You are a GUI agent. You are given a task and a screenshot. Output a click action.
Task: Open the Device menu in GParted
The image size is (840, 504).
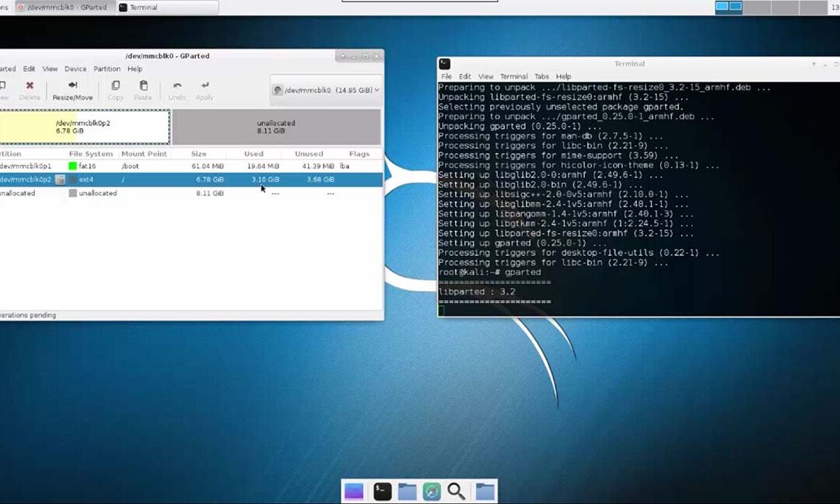click(75, 69)
